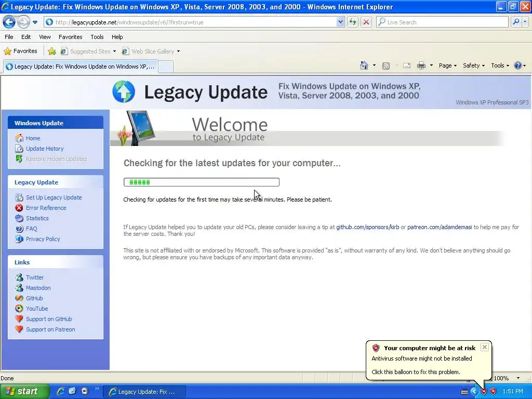
Task: Open Web Slice Gallery dropdown
Action: point(151,51)
